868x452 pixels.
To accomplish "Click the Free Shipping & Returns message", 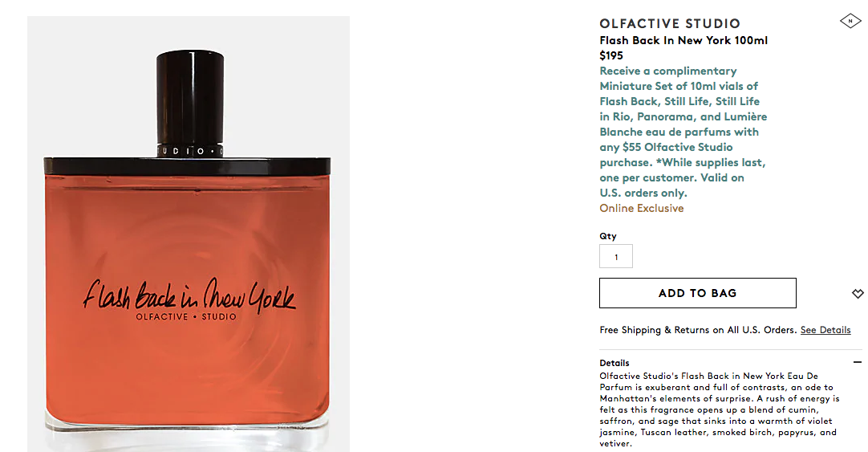I will pyautogui.click(x=699, y=330).
